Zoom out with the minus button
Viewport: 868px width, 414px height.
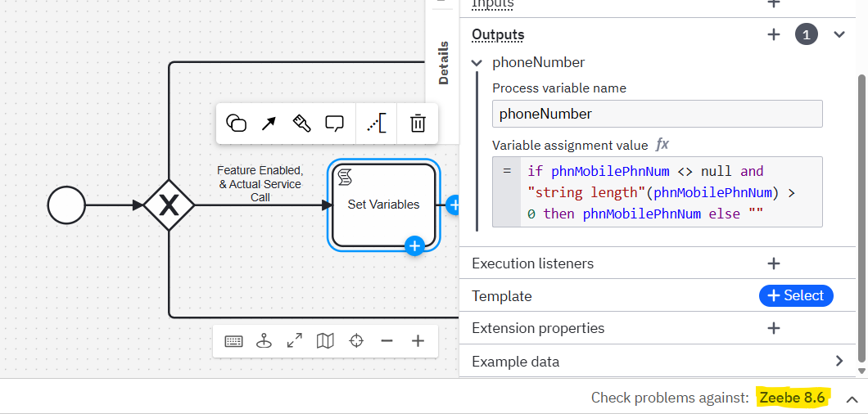pos(387,341)
